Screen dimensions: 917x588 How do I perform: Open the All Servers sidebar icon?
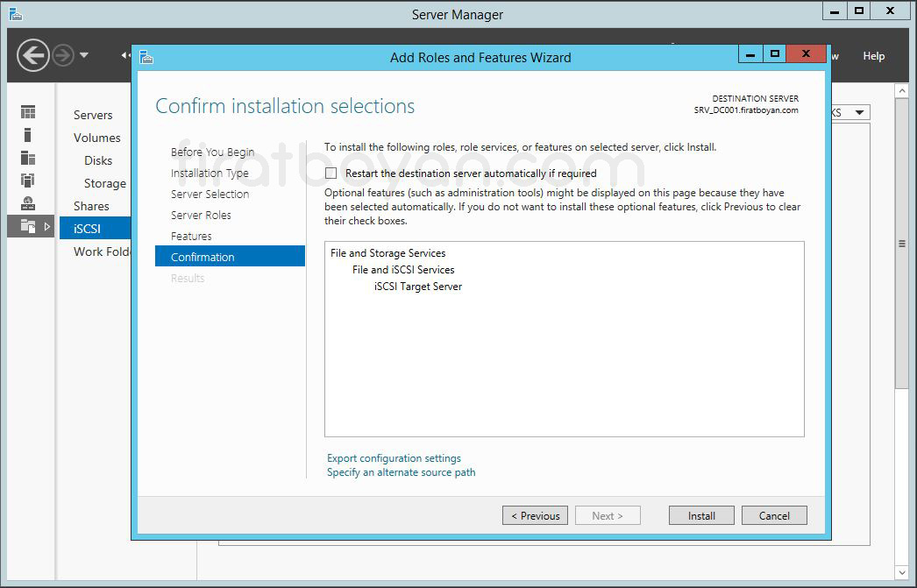tap(27, 158)
